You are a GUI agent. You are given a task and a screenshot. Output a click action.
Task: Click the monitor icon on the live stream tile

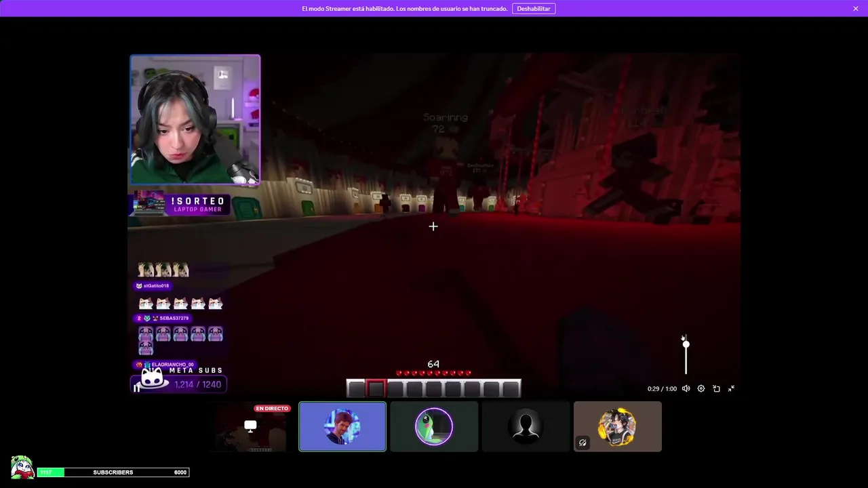[x=250, y=426]
